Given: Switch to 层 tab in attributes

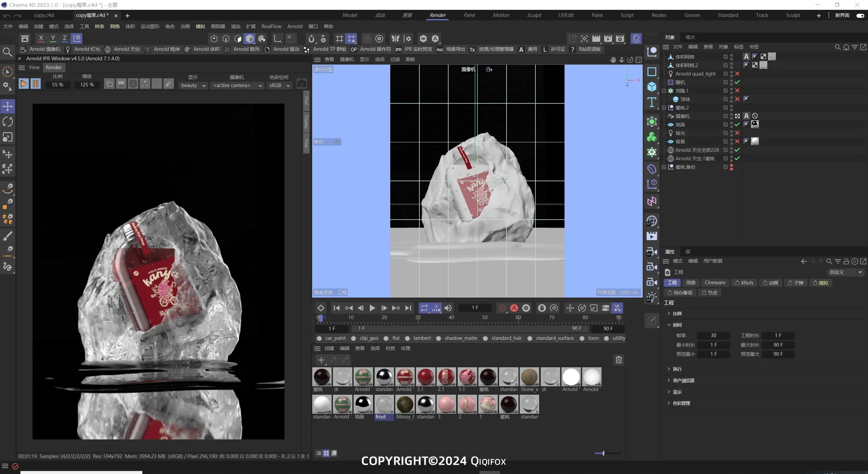Looking at the screenshot, I should pyautogui.click(x=688, y=252).
